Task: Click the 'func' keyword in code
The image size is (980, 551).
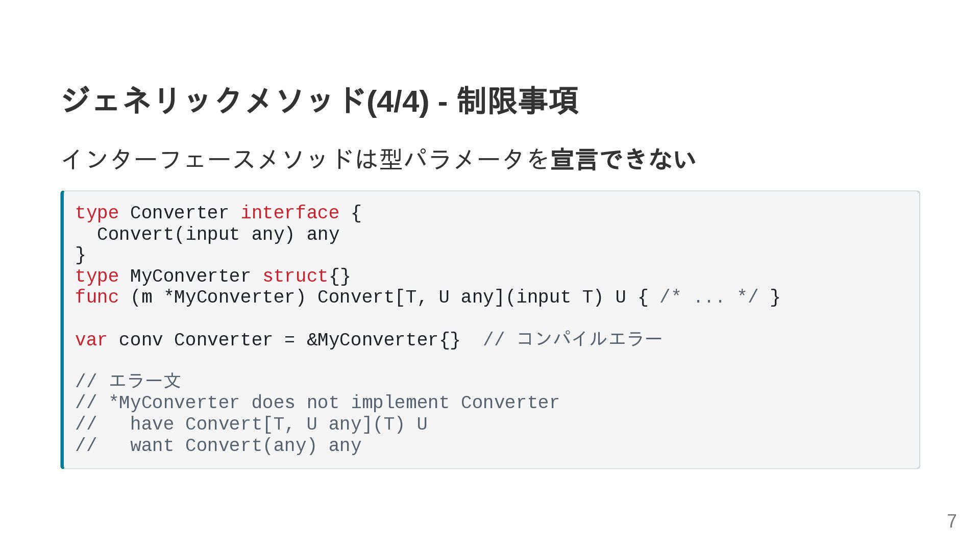Action: [x=97, y=297]
